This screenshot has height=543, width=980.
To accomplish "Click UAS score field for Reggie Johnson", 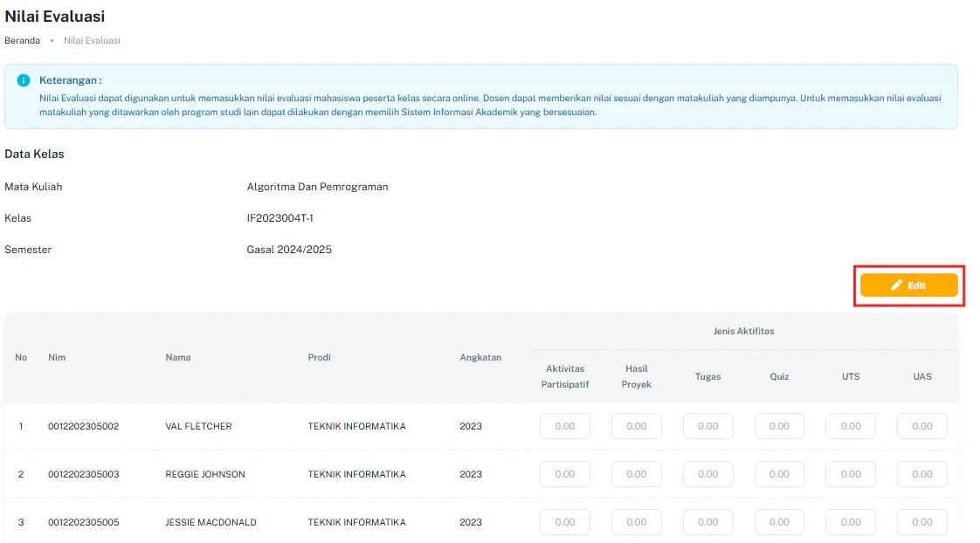I will [x=922, y=474].
